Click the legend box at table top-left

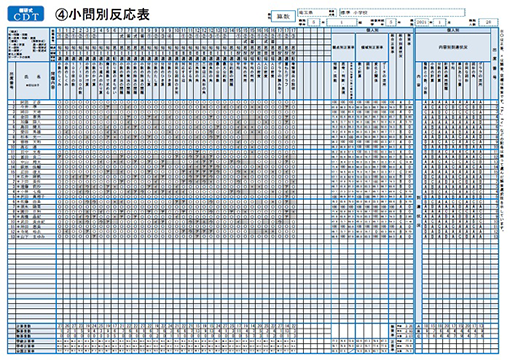tap(28, 45)
